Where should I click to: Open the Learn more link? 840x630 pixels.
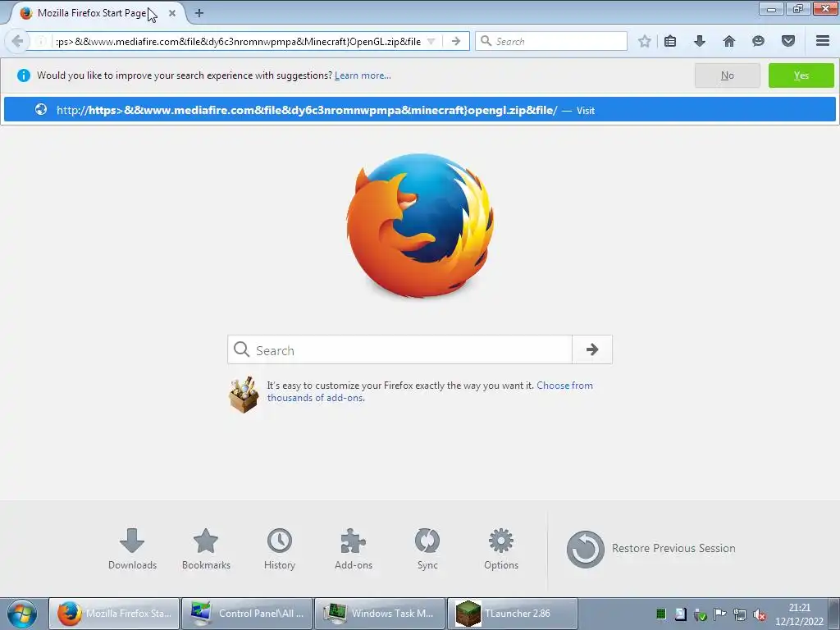coord(363,75)
